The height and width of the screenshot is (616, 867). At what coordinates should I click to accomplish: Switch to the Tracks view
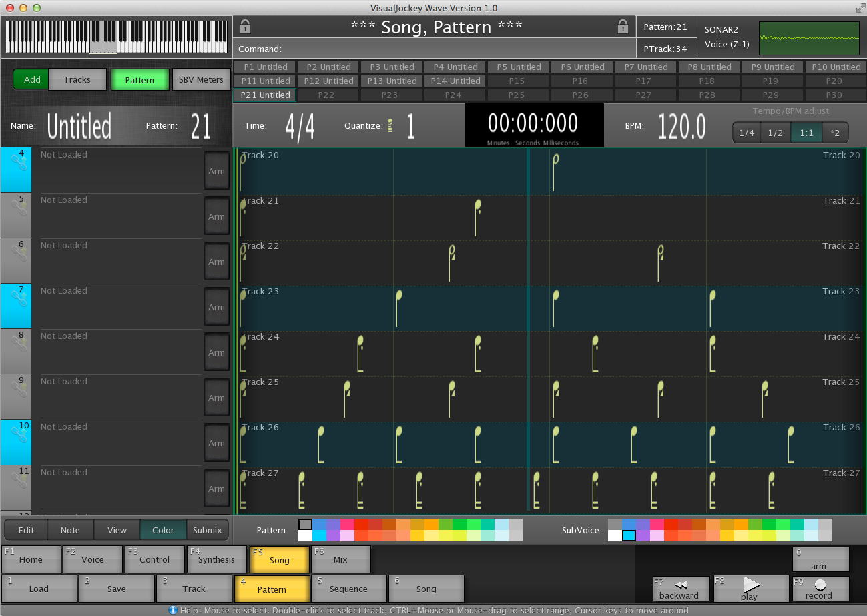tap(77, 79)
